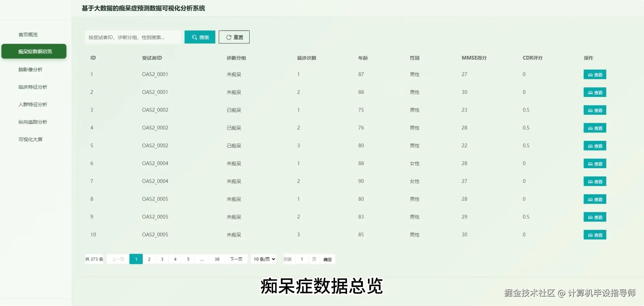Go to pagination page 4

tap(175, 259)
